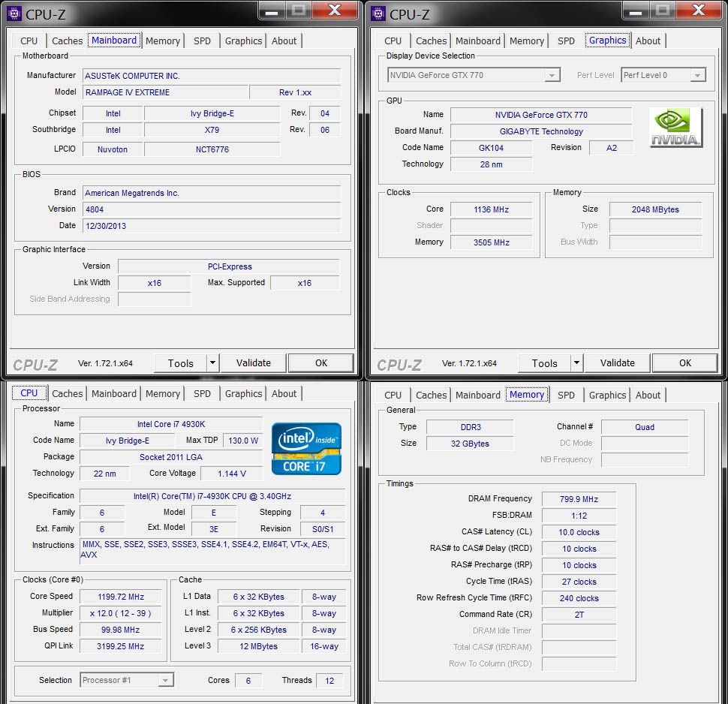The image size is (728, 704).
Task: Switch to the Mainboard tab in the CPU window
Action: (114, 394)
